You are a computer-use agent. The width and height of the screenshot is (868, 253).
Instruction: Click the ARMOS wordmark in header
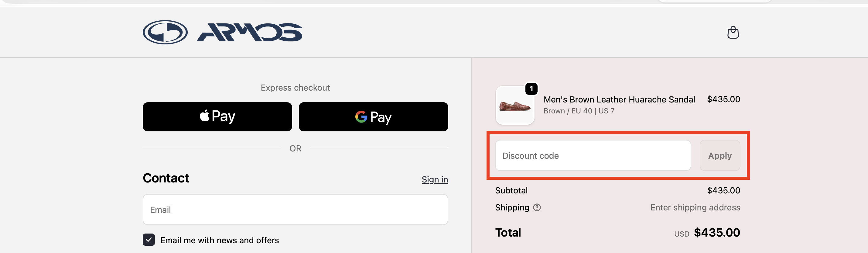coord(249,32)
